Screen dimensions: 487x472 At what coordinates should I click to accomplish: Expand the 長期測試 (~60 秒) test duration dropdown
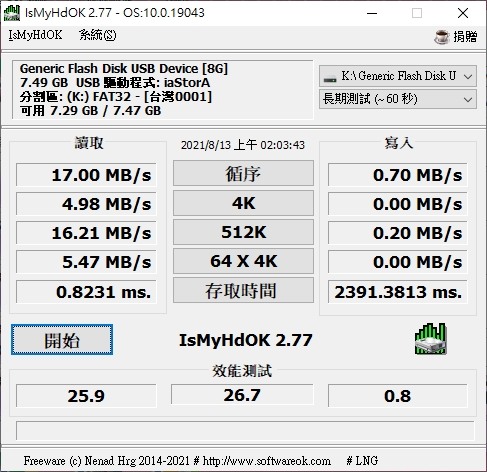398,99
